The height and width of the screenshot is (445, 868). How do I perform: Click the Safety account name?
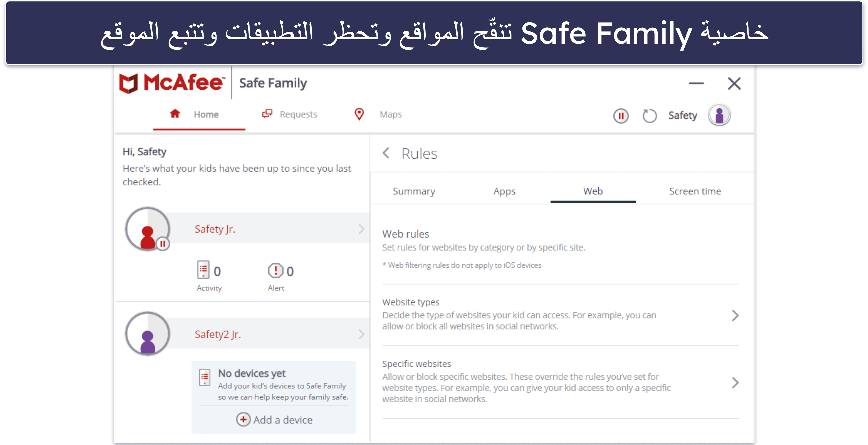tap(683, 116)
